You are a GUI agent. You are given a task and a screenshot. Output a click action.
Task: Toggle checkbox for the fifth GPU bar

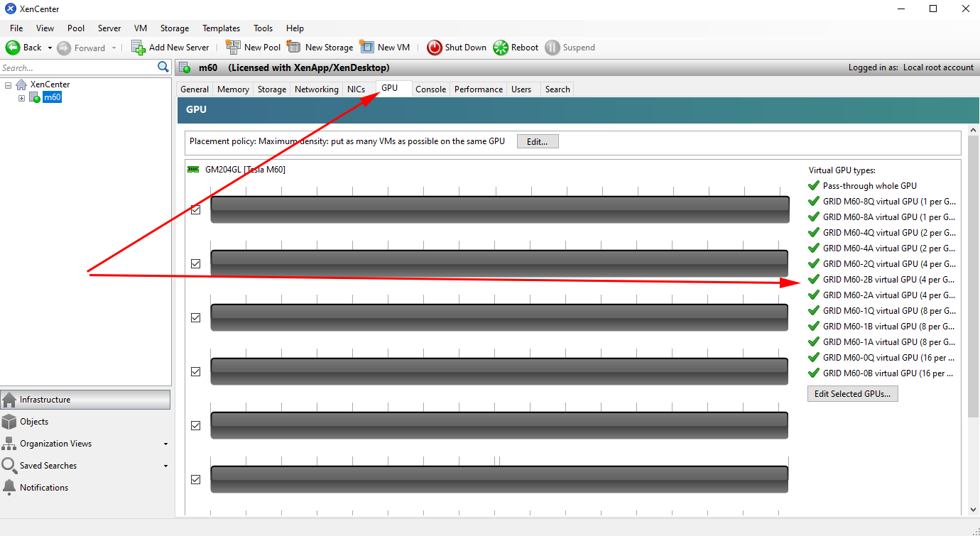pyautogui.click(x=195, y=425)
